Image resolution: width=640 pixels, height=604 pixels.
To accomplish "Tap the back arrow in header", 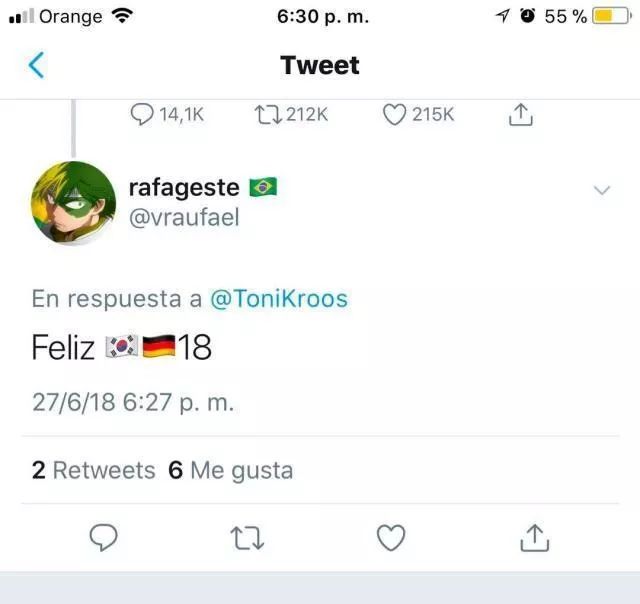I will coord(36,66).
